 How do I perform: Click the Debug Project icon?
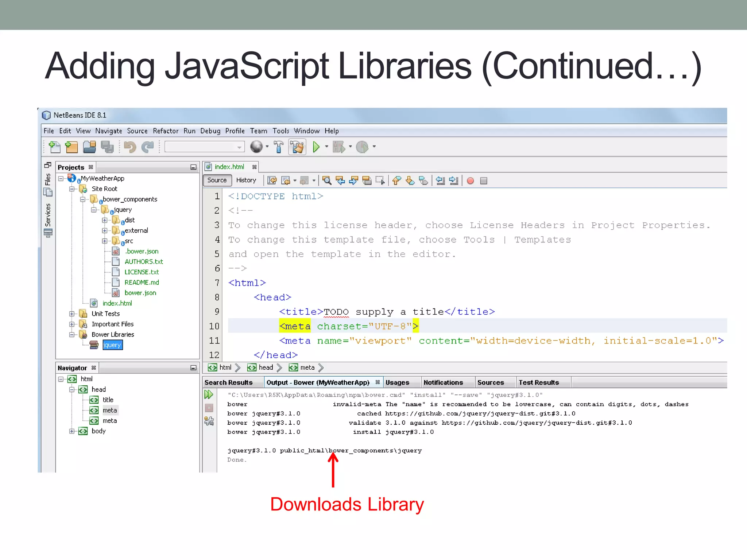pos(339,147)
